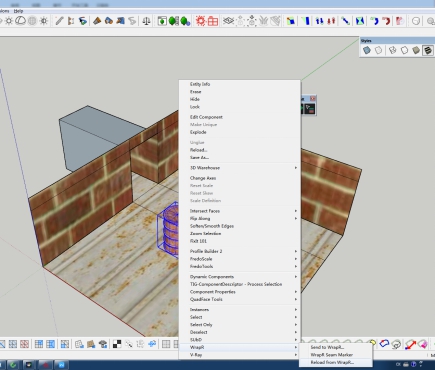This screenshot has height=370, width=435.
Task: Click the green icon in Windows taskbar
Action: [13, 365]
